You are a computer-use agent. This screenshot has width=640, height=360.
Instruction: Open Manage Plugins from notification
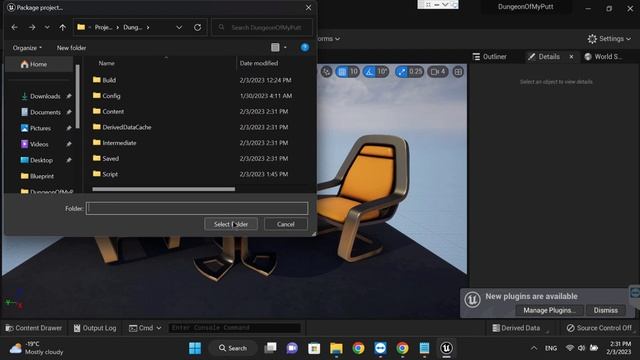(549, 310)
